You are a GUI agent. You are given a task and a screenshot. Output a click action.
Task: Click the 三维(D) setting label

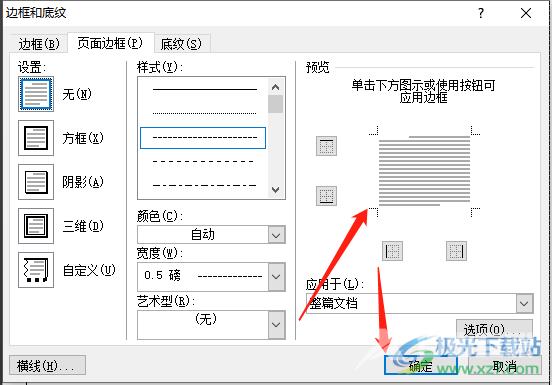tap(83, 226)
